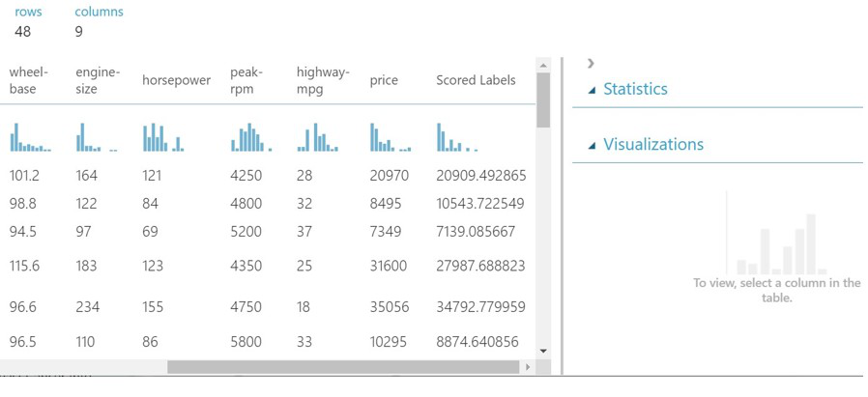Viewport: 868px width, 397px height.
Task: Click the scroll down arrow of table
Action: pyautogui.click(x=542, y=350)
